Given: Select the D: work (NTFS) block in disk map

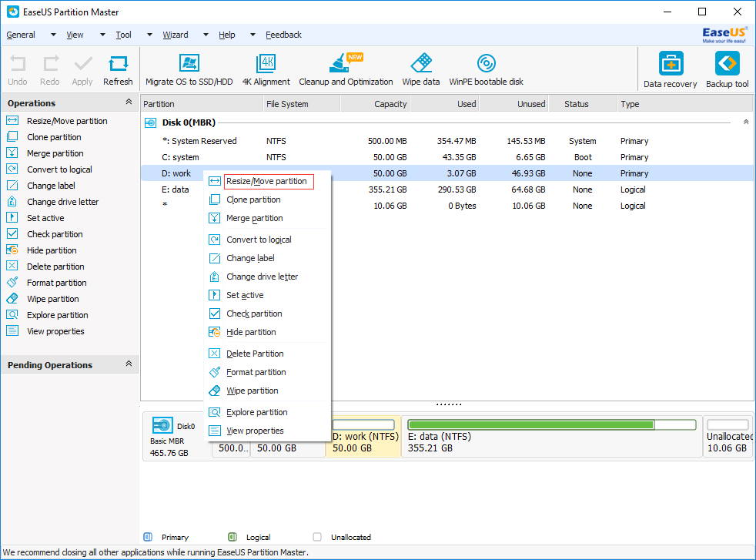Looking at the screenshot, I should [365, 436].
